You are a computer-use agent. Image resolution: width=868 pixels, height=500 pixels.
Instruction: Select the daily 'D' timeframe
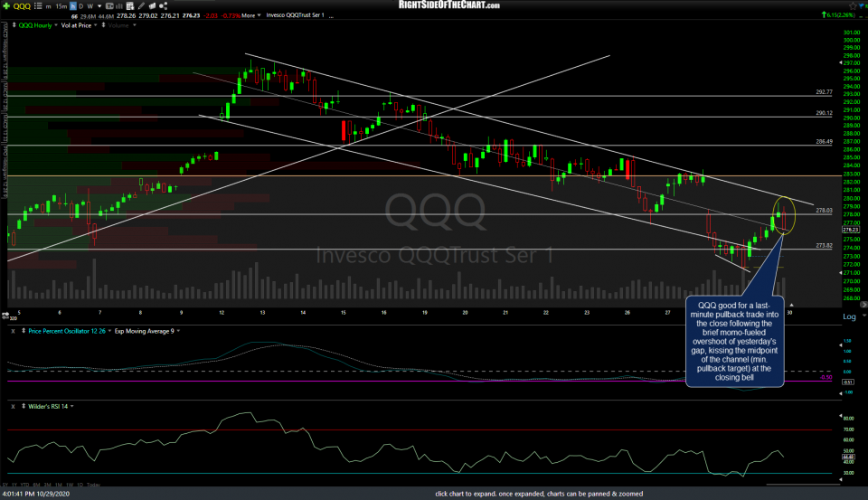tap(80, 6)
